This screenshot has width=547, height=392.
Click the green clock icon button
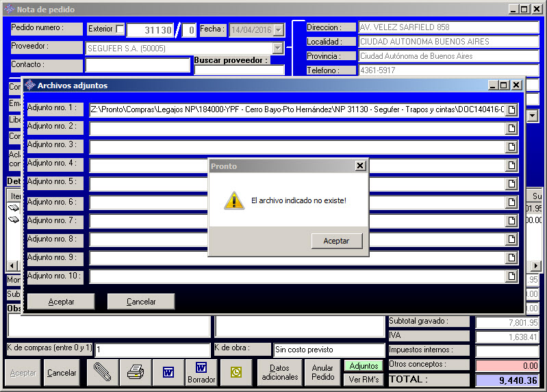236,372
